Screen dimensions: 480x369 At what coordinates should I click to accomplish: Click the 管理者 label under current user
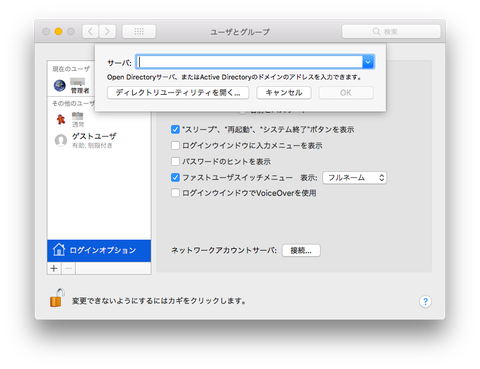pyautogui.click(x=80, y=90)
